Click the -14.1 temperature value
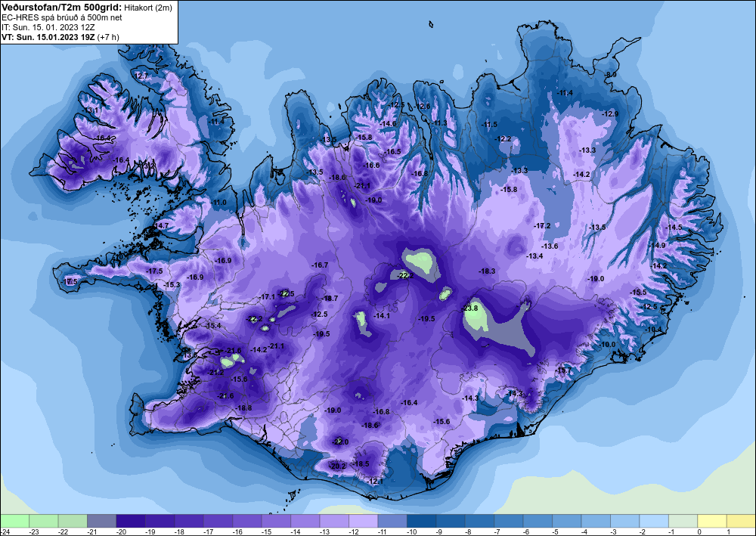The height and width of the screenshot is (536, 756). click(382, 316)
